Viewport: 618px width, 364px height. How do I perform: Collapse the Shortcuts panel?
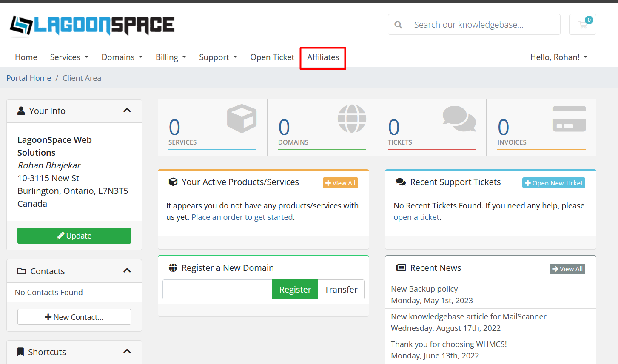click(127, 352)
